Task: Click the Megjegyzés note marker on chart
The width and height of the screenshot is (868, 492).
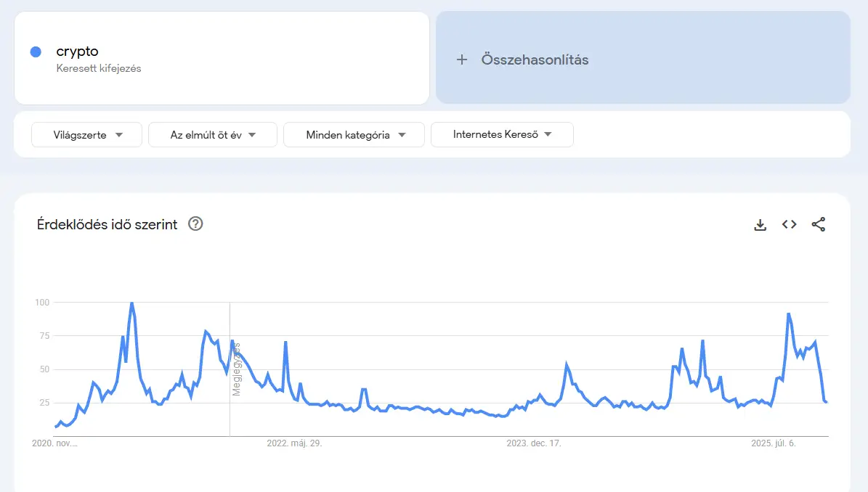Action: [236, 369]
